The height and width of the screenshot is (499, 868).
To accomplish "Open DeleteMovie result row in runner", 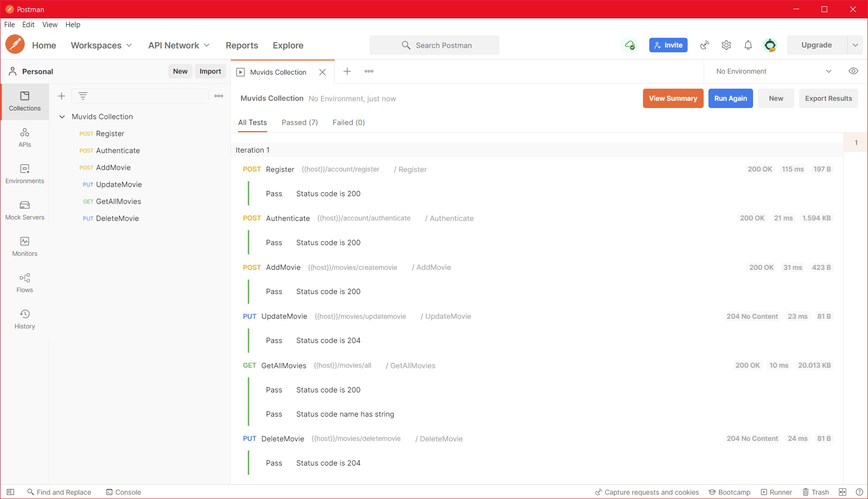I will (x=537, y=439).
